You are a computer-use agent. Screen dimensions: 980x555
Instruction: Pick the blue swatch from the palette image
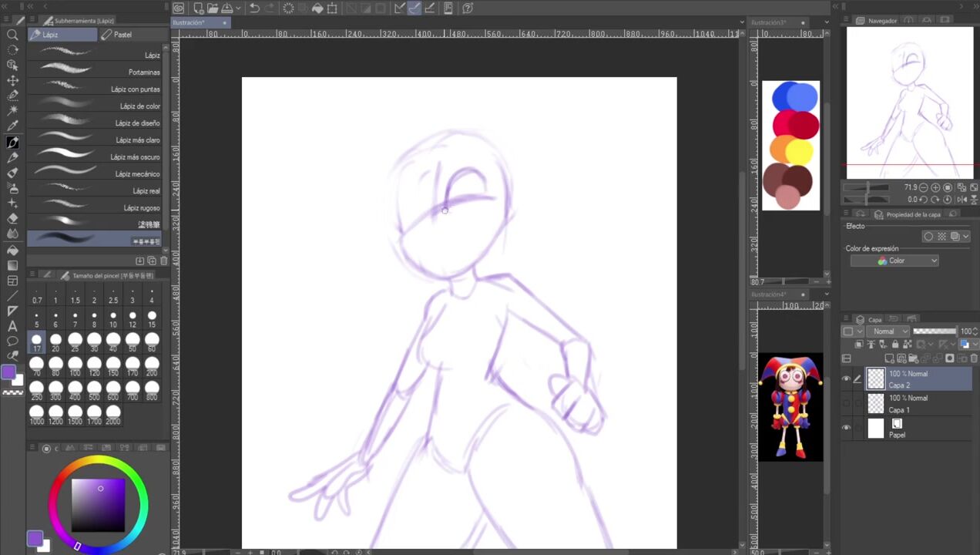point(795,97)
